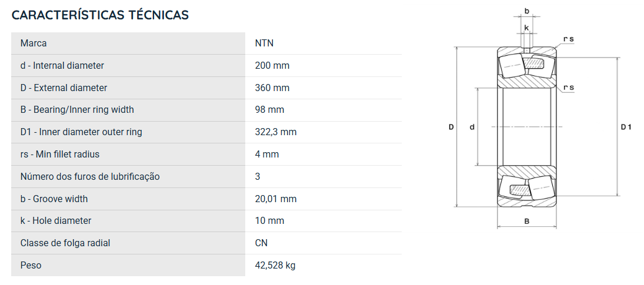Screen dimensions: 644x285
Task: Select the D - External diameter label
Action: (x=64, y=88)
